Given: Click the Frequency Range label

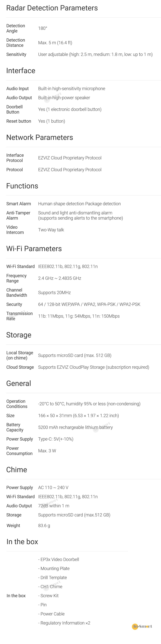Looking at the screenshot, I should [16, 278].
